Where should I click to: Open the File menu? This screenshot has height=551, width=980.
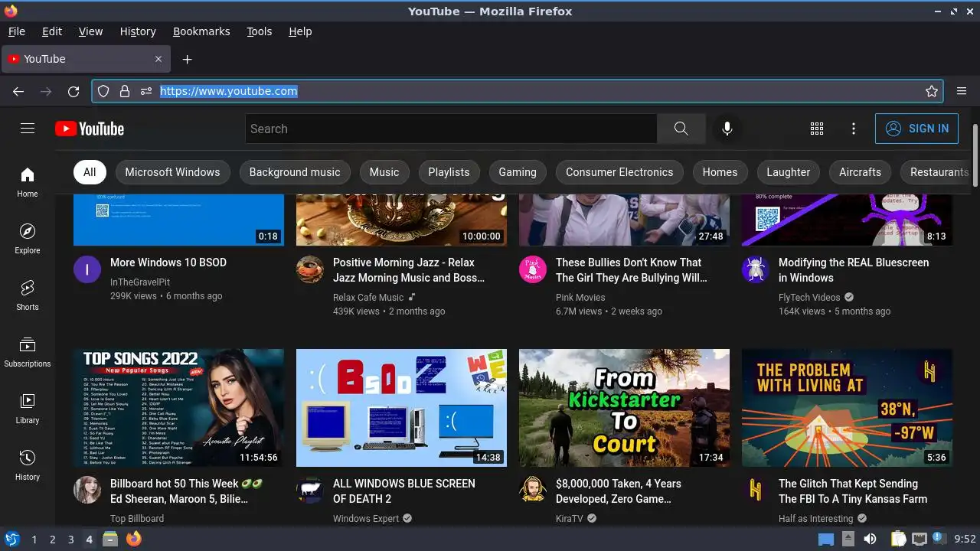point(16,31)
